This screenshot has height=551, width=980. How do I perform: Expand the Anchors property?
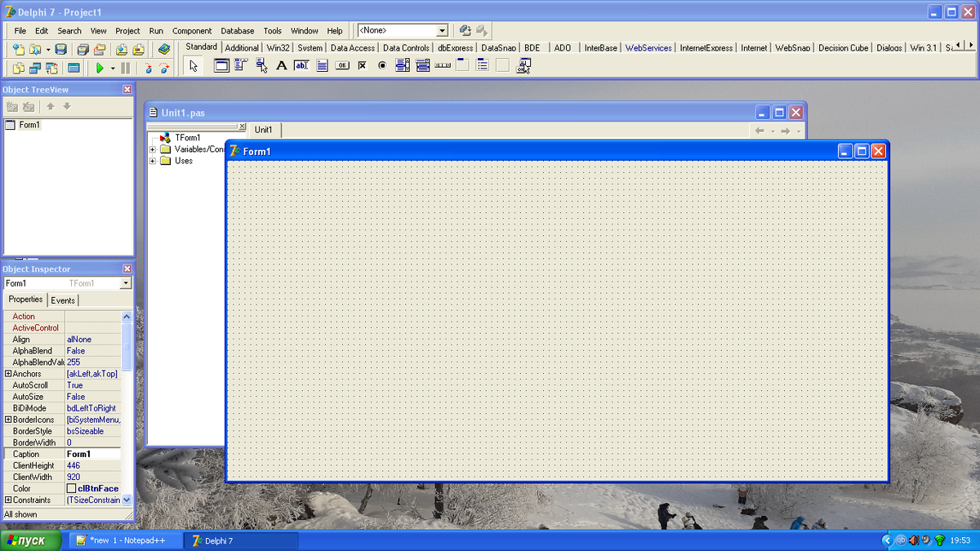coord(8,374)
